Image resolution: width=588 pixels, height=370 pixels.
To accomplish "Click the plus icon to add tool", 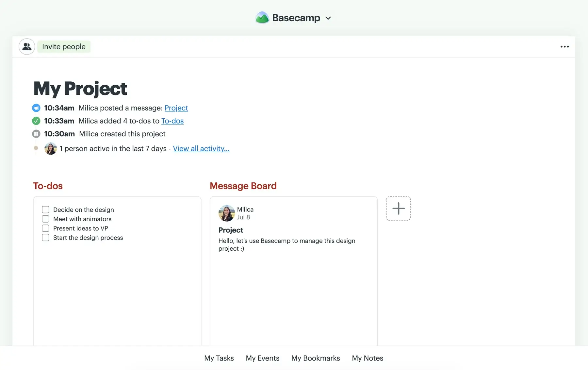I will [x=398, y=209].
